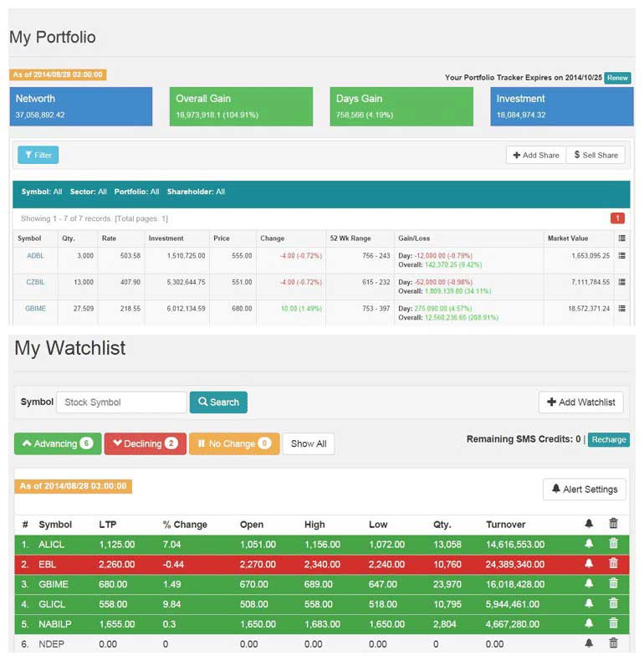The image size is (644, 661).
Task: Click the trash icon in EBL row
Action: 613,564
